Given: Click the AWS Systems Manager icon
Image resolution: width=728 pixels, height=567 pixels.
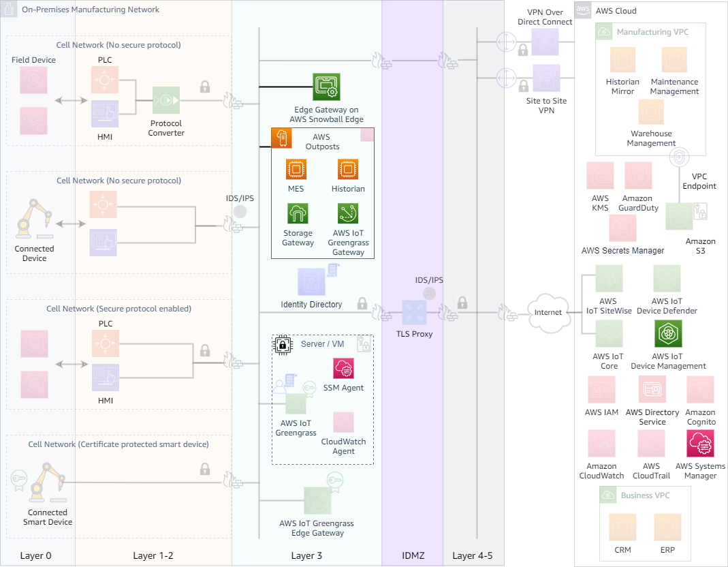Looking at the screenshot, I should (x=700, y=444).
